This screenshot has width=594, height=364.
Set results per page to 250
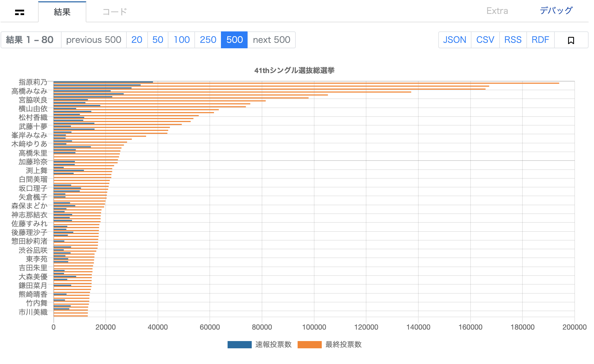point(208,40)
